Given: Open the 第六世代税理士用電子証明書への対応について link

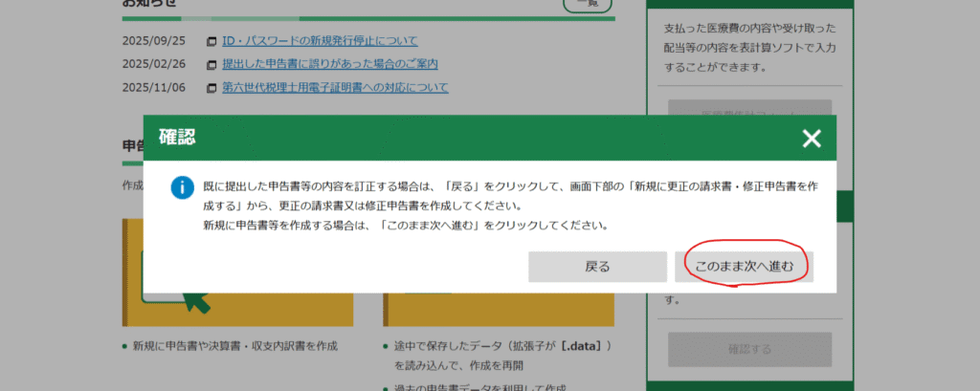Looking at the screenshot, I should (x=335, y=88).
